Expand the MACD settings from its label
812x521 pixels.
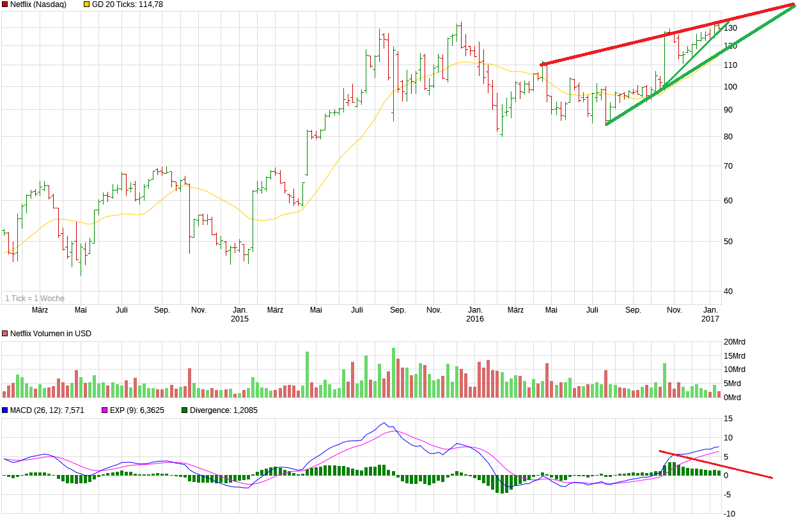(45, 410)
